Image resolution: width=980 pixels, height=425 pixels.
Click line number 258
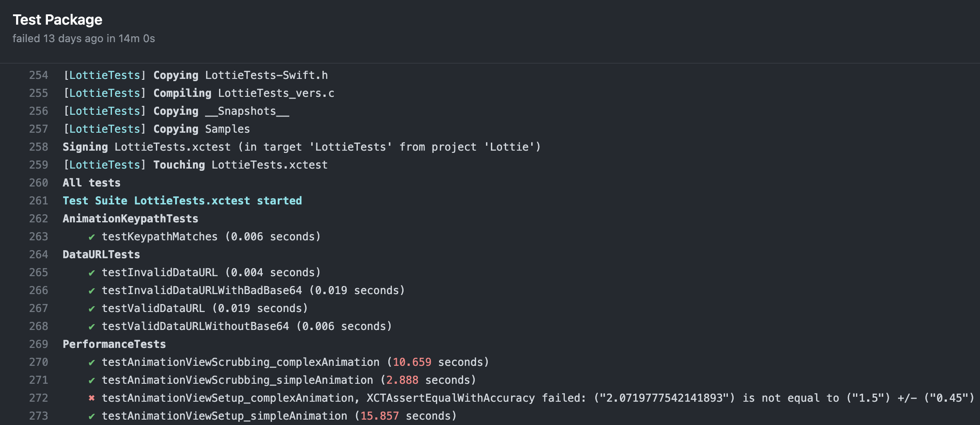click(39, 147)
